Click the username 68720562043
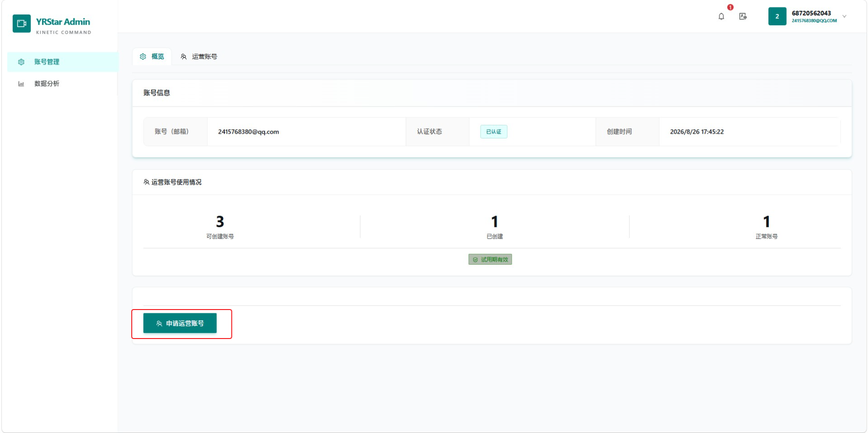868x433 pixels. [x=811, y=13]
